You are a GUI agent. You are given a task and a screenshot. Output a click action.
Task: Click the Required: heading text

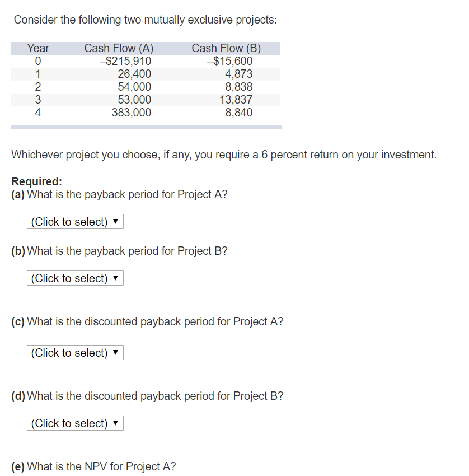click(36, 181)
